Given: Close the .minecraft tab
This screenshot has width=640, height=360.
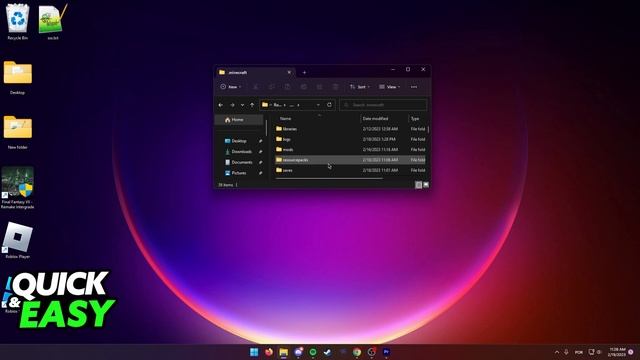Looking at the screenshot, I should click(289, 72).
